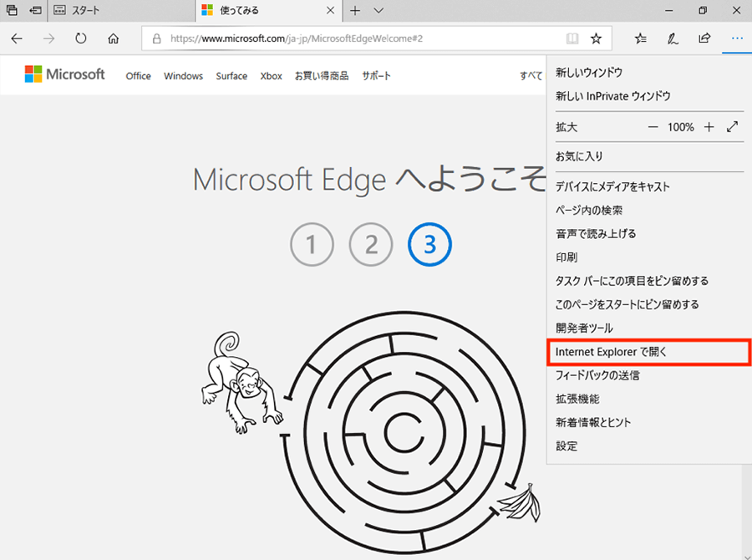The width and height of the screenshot is (752, 560).
Task: Open the Hub favorites list icon
Action: pyautogui.click(x=641, y=38)
